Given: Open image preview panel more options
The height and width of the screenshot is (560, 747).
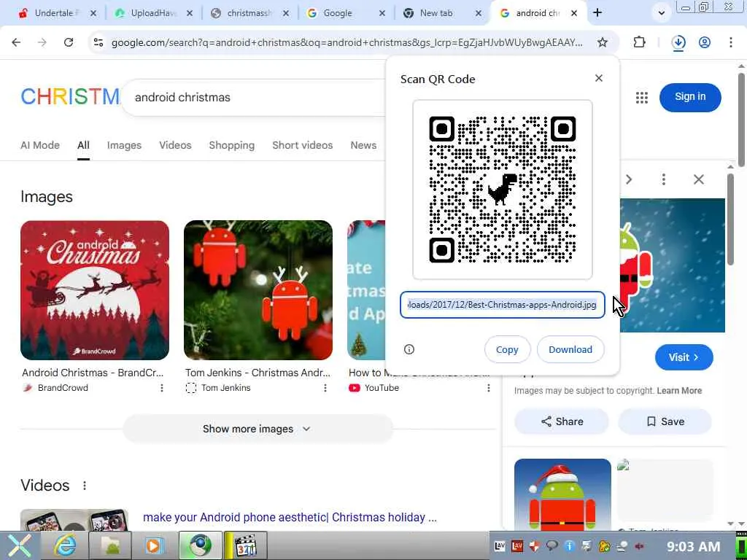Looking at the screenshot, I should tap(664, 179).
